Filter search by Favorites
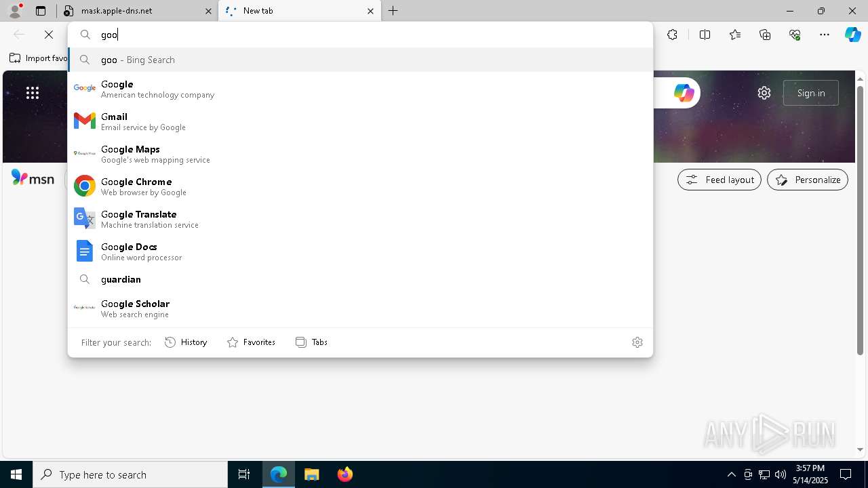868x488 pixels. [x=251, y=342]
